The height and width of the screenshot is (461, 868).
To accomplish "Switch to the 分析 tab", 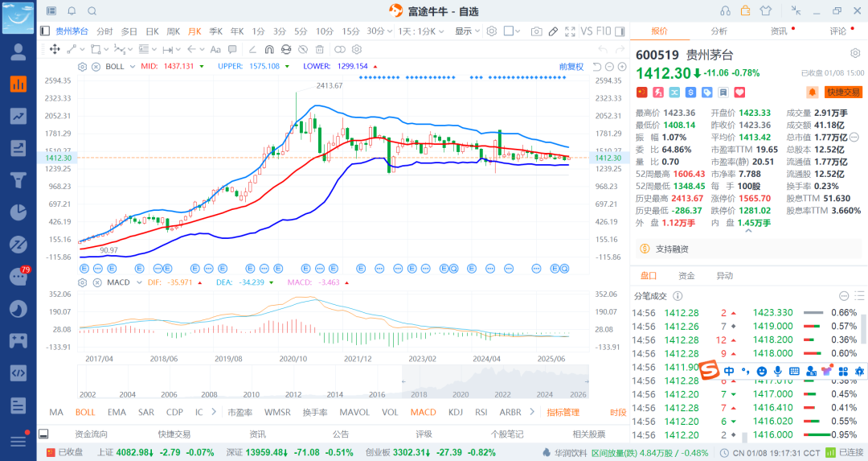I will pos(719,31).
